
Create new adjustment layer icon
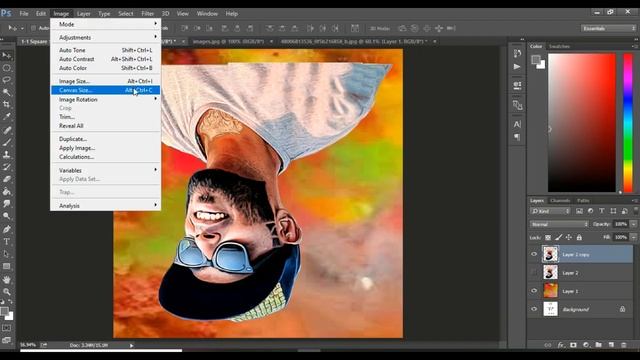pyautogui.click(x=586, y=345)
